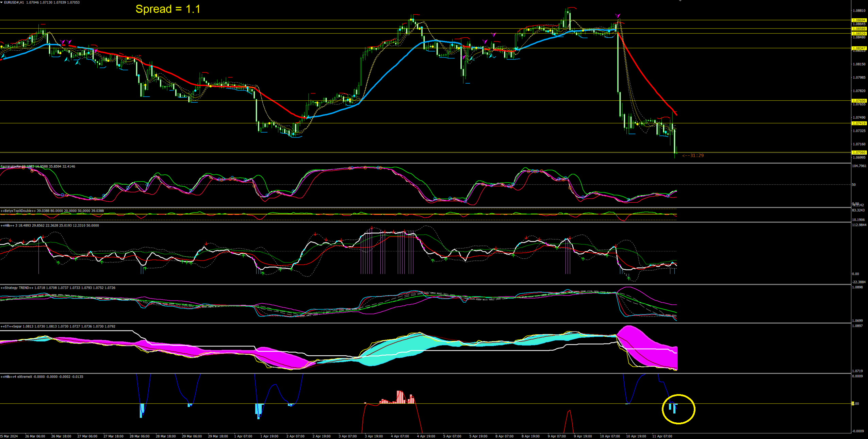Screen dimensions: 868x439
Task: Click the cyan arrow at the far-left chart edge
Action: pyautogui.click(x=3, y=55)
